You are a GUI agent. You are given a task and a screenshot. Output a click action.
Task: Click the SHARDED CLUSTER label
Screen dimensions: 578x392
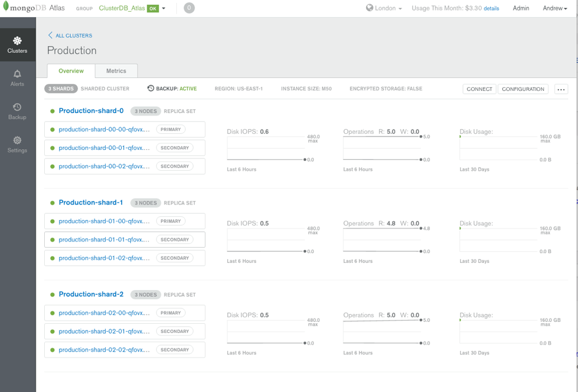[105, 88]
